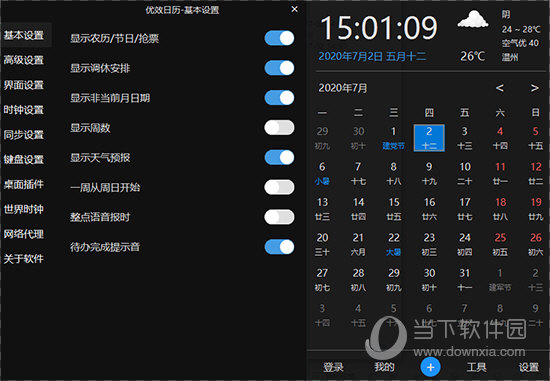Select highlighted date 2 十二
The height and width of the screenshot is (381, 550).
pos(429,138)
